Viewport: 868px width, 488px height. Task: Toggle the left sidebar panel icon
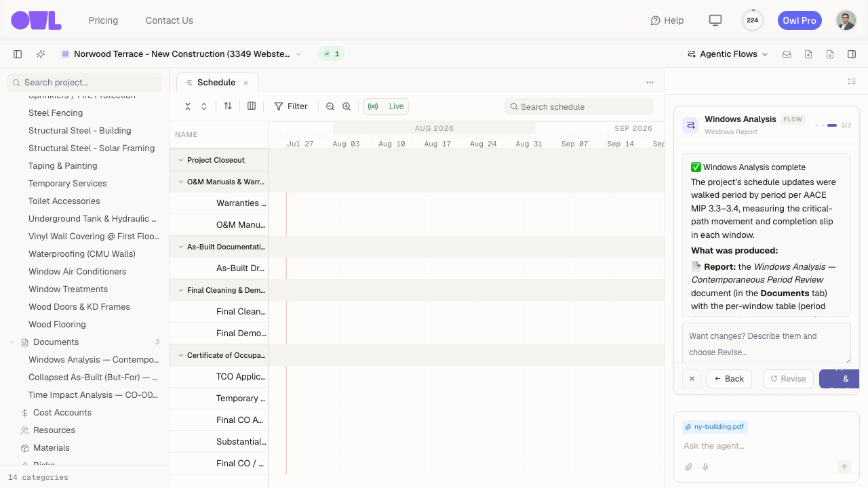(18, 54)
